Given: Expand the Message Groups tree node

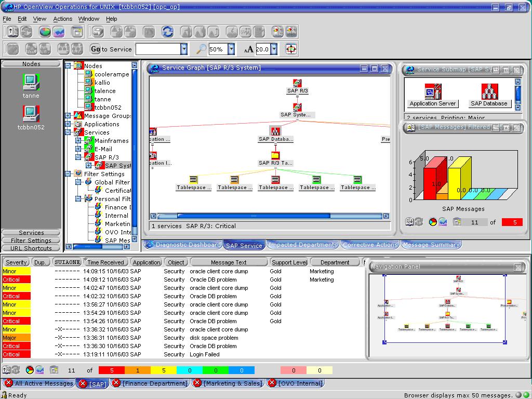Looking at the screenshot, I should (x=68, y=116).
